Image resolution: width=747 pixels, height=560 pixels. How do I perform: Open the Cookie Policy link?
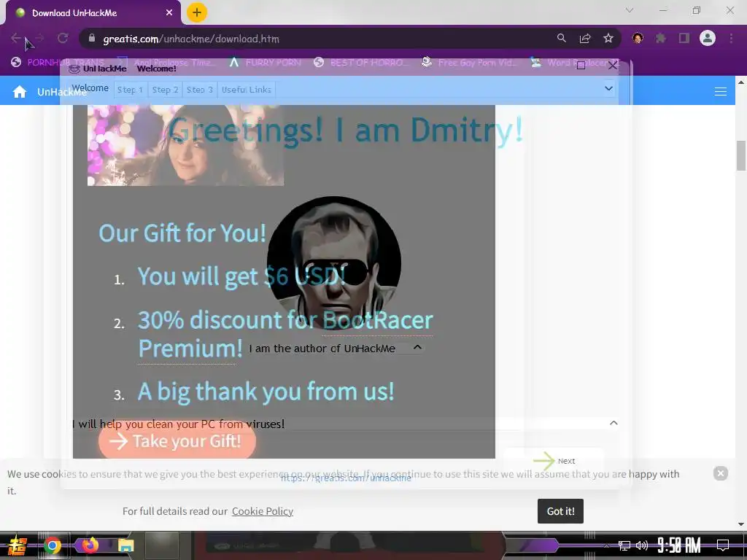click(263, 511)
